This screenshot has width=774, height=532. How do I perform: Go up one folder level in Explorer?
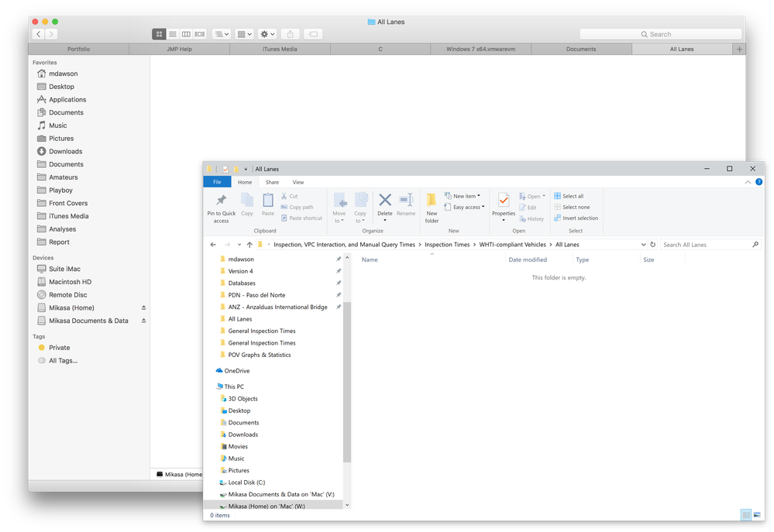pyautogui.click(x=249, y=244)
